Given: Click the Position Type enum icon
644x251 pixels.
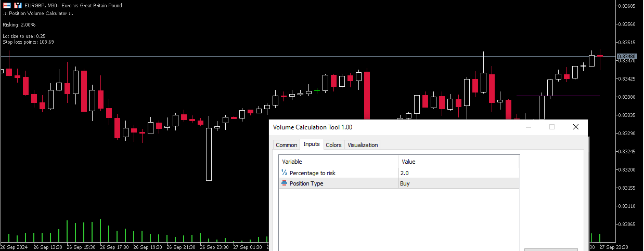Looking at the screenshot, I should click(x=285, y=183).
